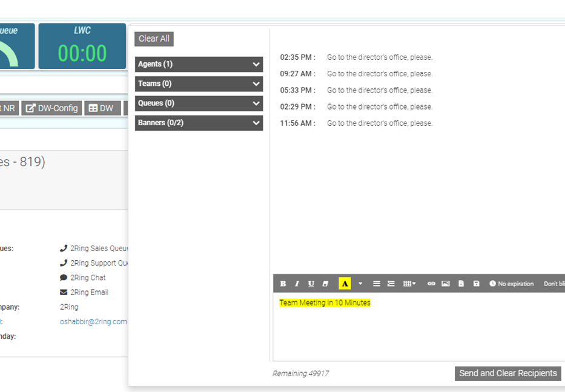
Task: Open the table insert dropdown
Action: pyautogui.click(x=410, y=284)
